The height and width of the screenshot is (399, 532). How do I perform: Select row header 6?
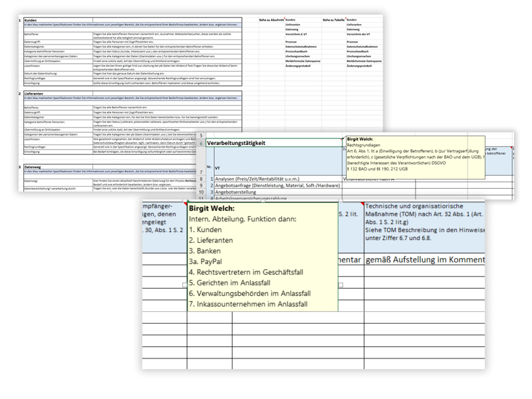pos(201,143)
